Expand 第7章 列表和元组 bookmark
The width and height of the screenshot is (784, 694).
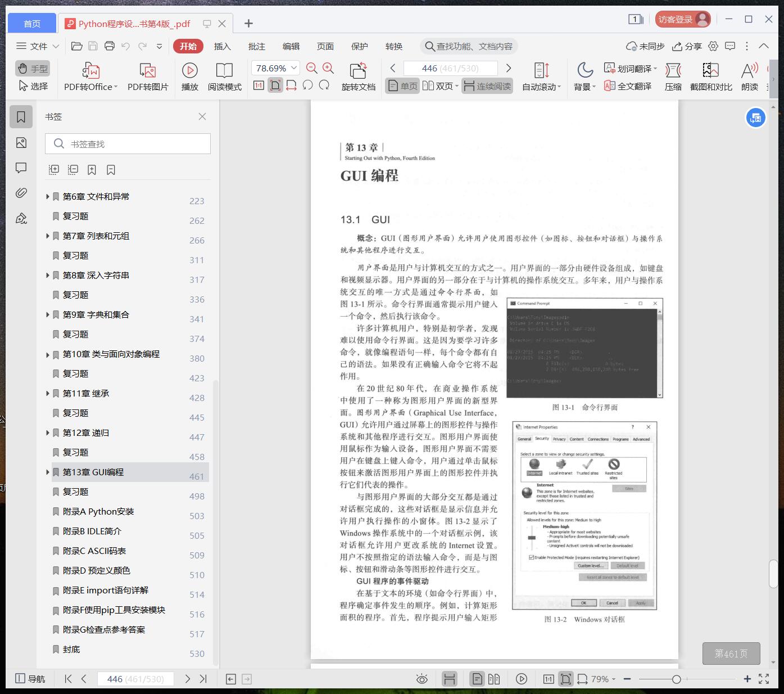[48, 236]
